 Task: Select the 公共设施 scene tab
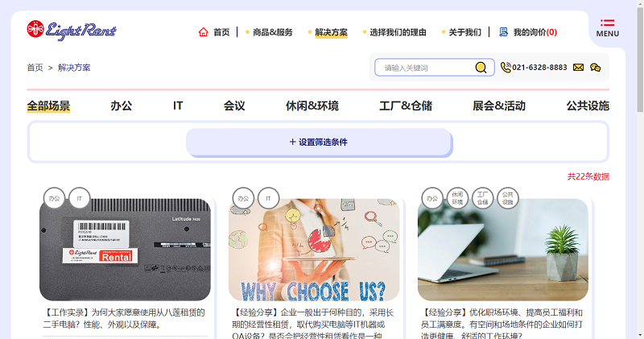point(588,105)
